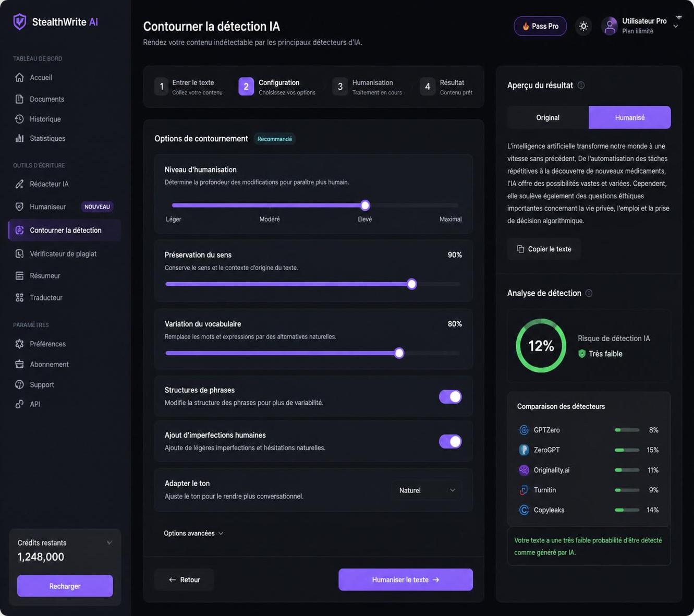The height and width of the screenshot is (616, 694).
Task: Click the API icon in sidebar
Action: pos(19,404)
